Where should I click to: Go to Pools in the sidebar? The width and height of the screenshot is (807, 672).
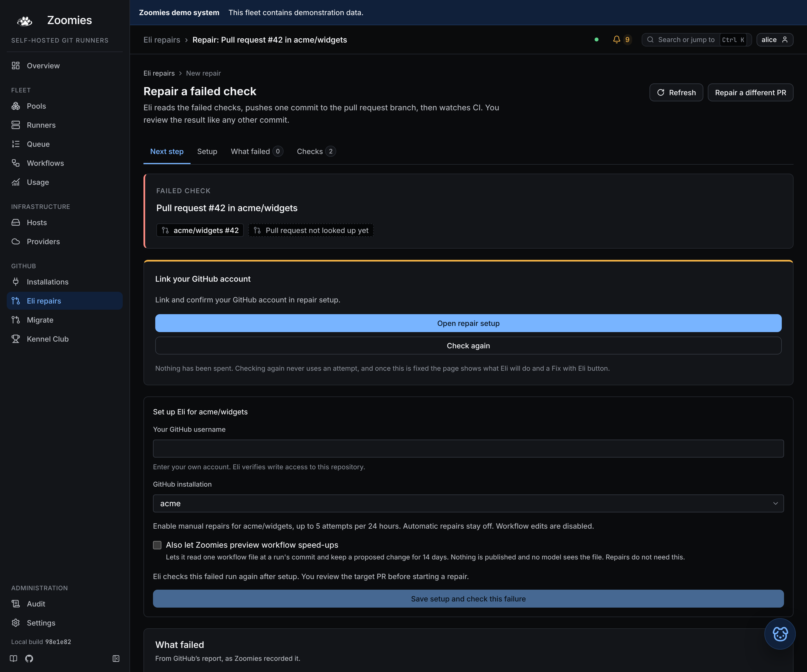(x=64, y=106)
